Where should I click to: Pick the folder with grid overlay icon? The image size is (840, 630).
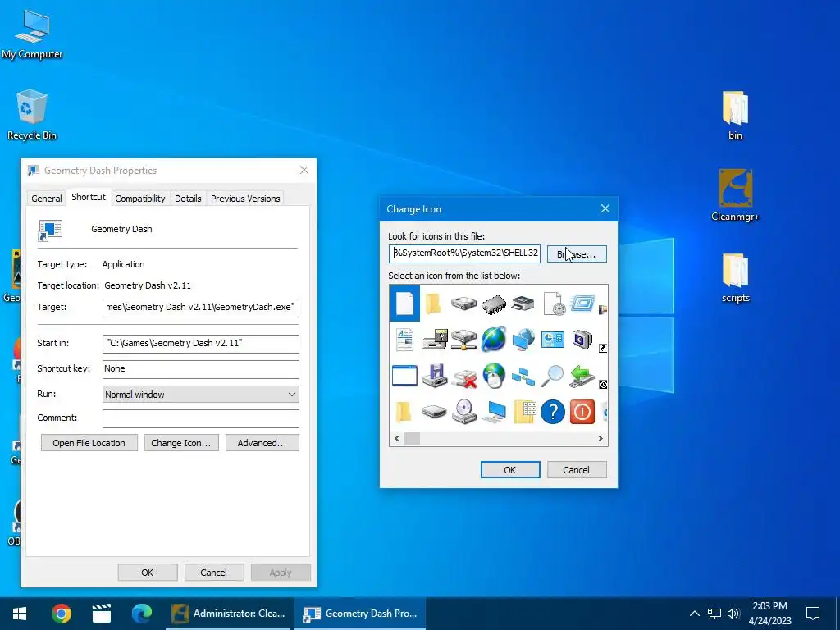coord(525,412)
